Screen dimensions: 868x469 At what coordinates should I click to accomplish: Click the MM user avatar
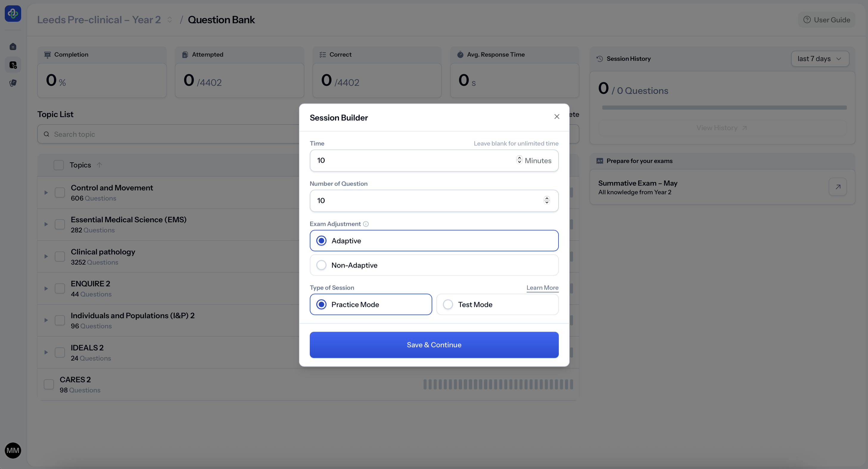13,451
